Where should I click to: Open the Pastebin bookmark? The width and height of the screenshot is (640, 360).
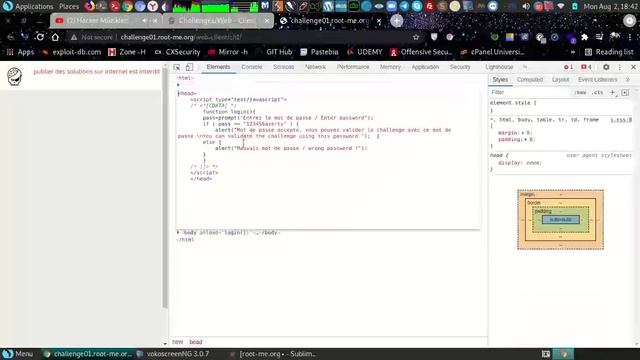(x=319, y=52)
